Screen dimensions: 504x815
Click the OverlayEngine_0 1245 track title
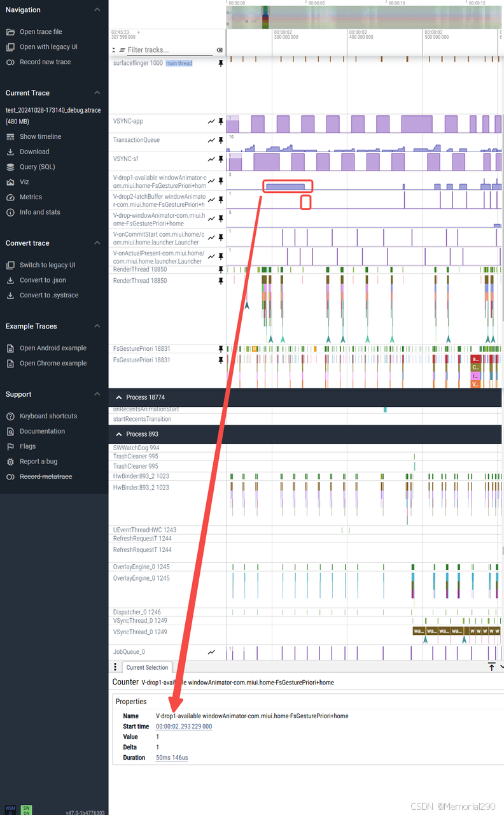[141, 579]
